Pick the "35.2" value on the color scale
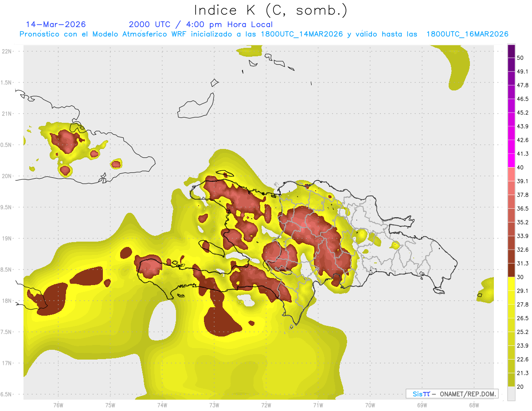 tap(523, 222)
